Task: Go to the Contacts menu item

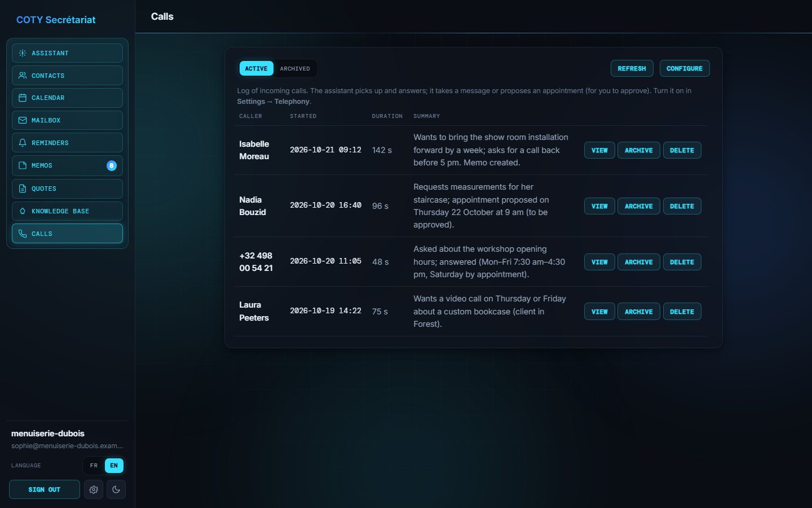Action: pos(67,76)
